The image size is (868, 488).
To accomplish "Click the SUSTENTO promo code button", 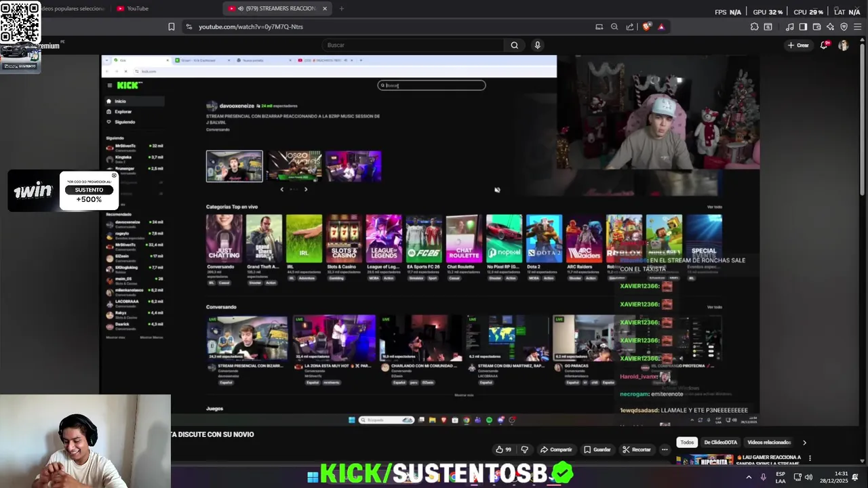I will 89,190.
